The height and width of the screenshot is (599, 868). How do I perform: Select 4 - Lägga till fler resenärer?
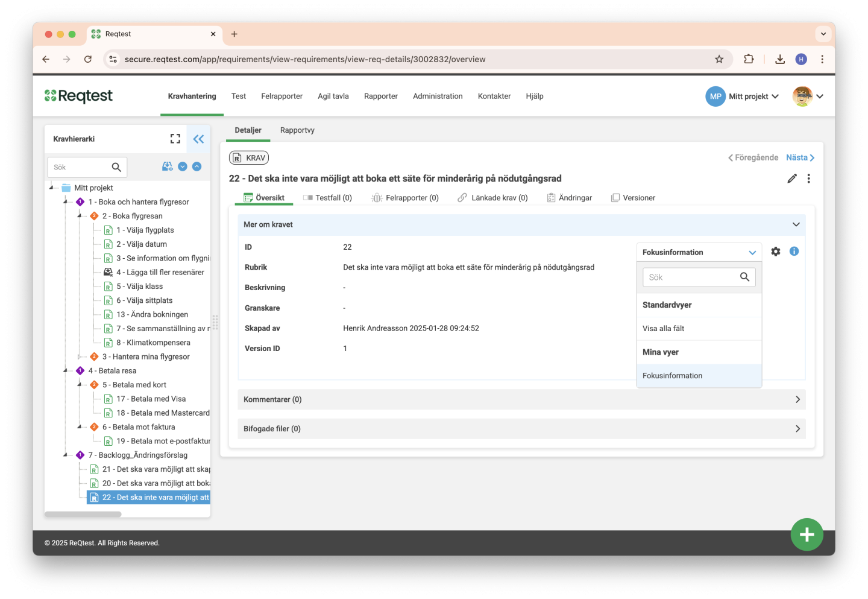(x=160, y=272)
